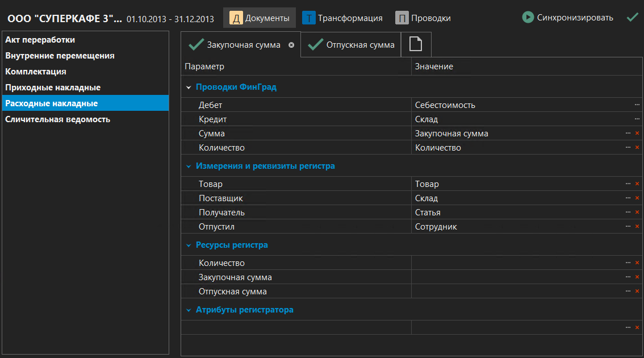Switch to the Отпускная сумма tab
644x358 pixels.
coord(352,45)
